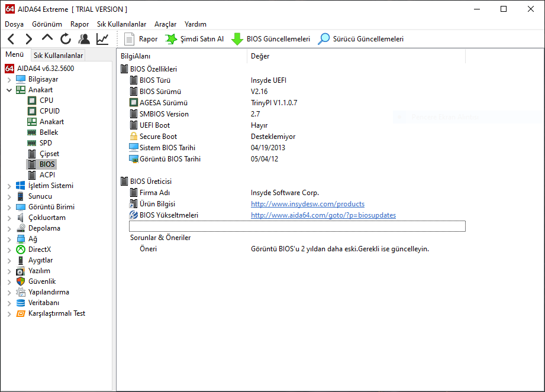
Task: Collapse the Anakart tree node
Action: pos(9,90)
